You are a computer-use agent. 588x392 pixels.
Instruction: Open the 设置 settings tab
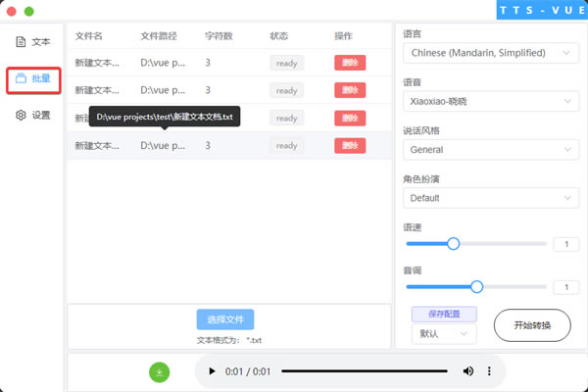click(33, 115)
